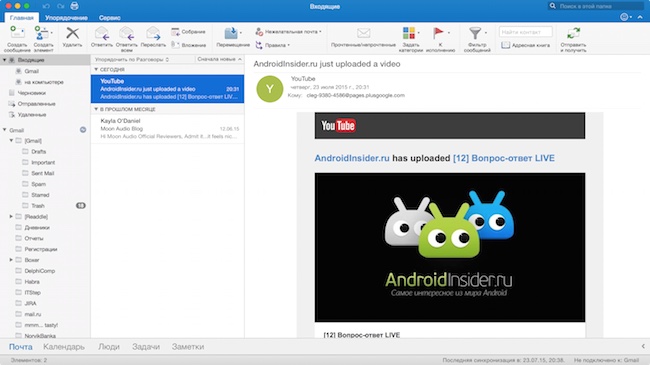
Task: Click the Redo arrow in title bar
Action: pyautogui.click(x=61, y=6)
